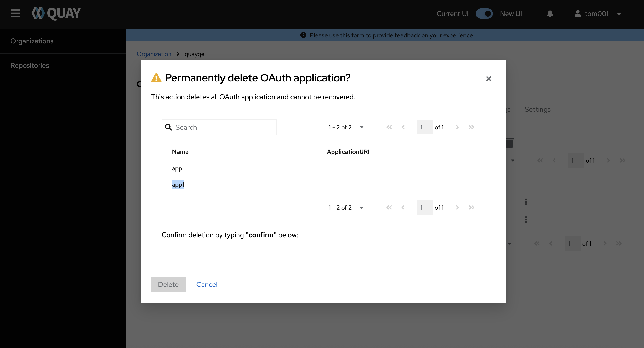Click the Quay logo

point(56,13)
